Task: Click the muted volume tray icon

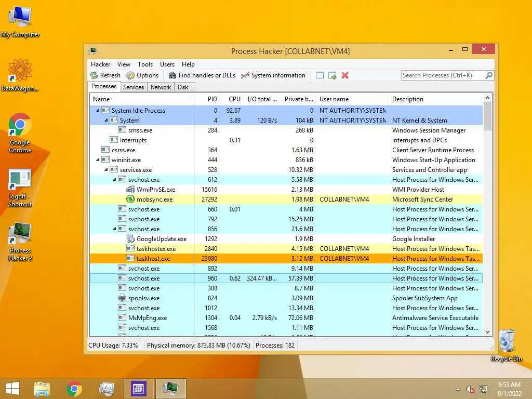Action: coord(470,389)
